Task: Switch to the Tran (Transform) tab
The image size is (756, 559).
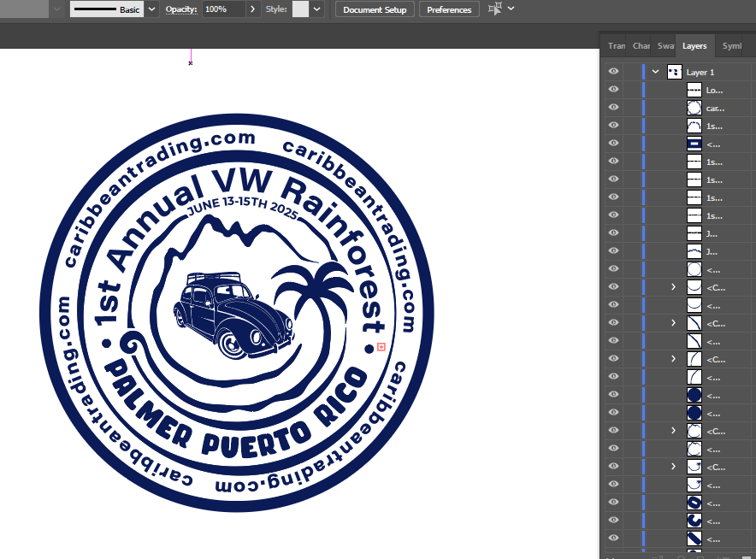Action: coord(616,46)
